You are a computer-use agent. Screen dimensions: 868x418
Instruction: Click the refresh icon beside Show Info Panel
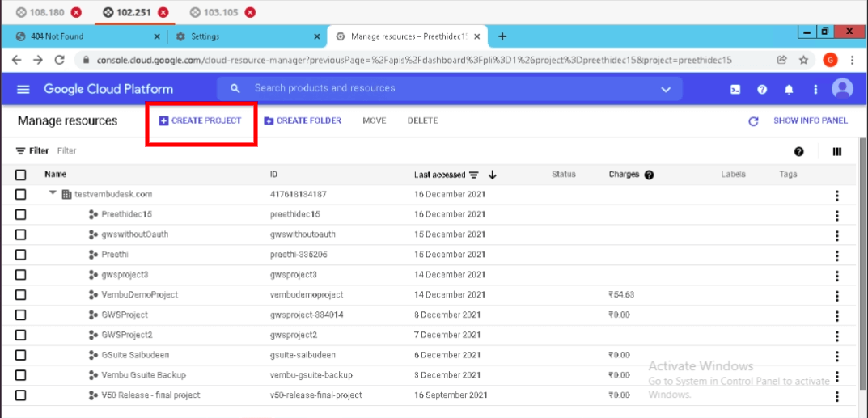coord(753,121)
